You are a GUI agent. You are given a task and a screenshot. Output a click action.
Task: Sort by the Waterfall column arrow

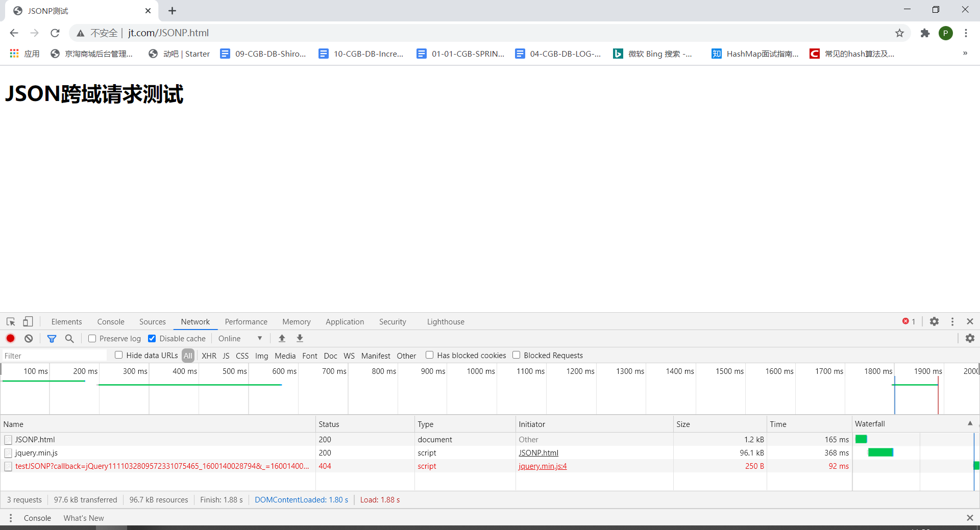[x=970, y=423]
